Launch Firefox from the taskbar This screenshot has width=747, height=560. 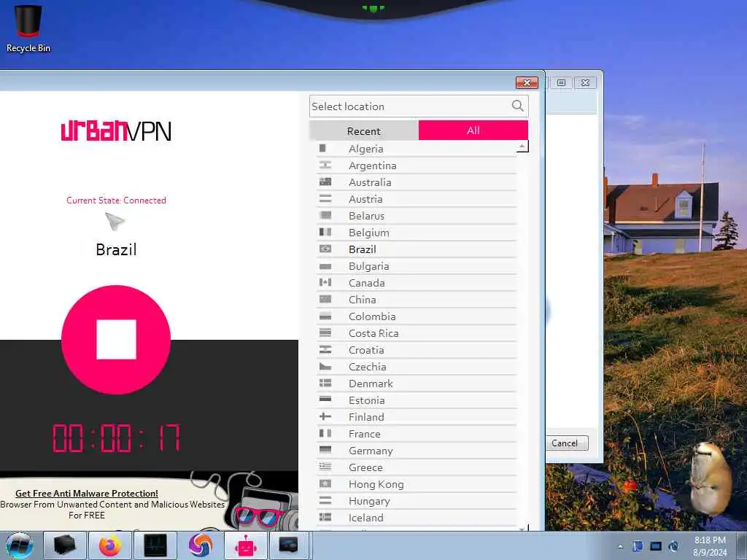click(110, 545)
